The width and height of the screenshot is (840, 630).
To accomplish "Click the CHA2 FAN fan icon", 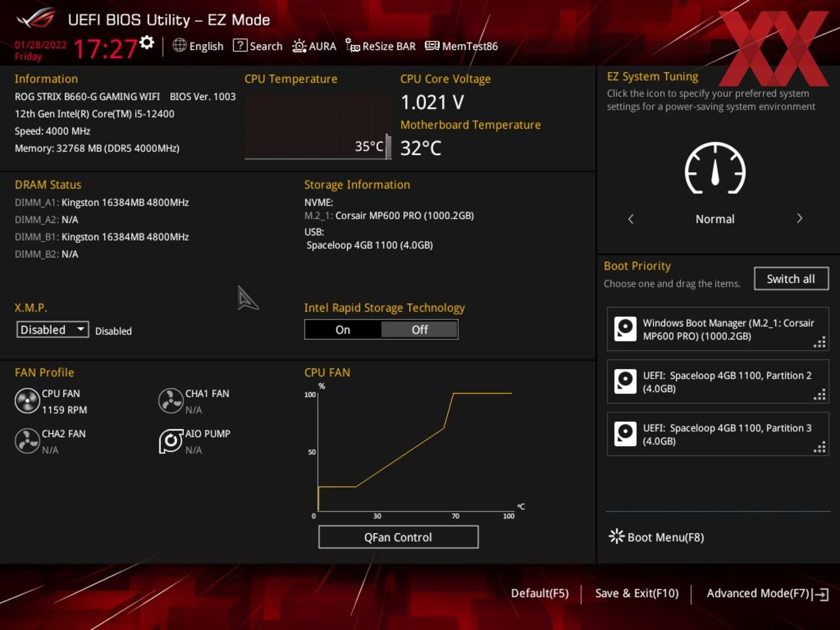I will (27, 441).
